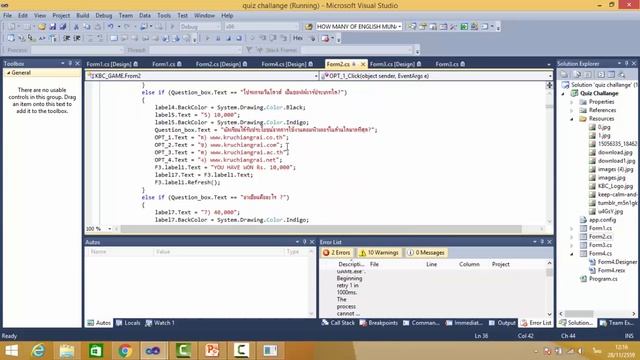Click the Stop Debugging icon

tap(229, 38)
